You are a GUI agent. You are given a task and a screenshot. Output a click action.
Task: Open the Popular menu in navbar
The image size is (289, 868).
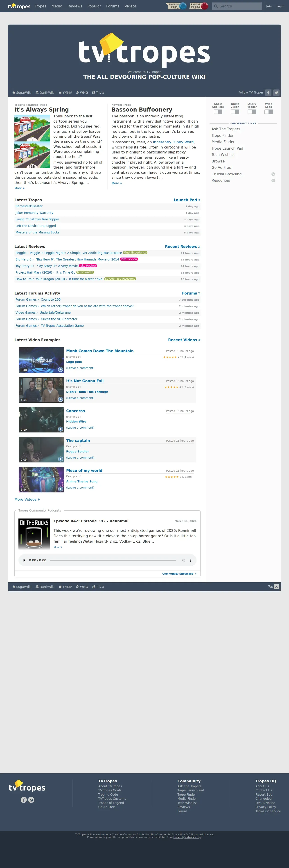click(x=94, y=6)
